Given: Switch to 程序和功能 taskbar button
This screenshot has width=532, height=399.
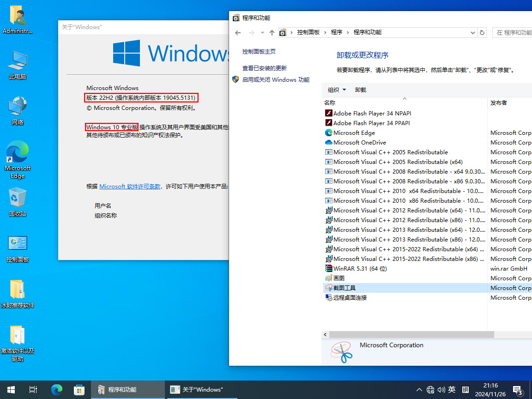Looking at the screenshot, I should click(127, 389).
